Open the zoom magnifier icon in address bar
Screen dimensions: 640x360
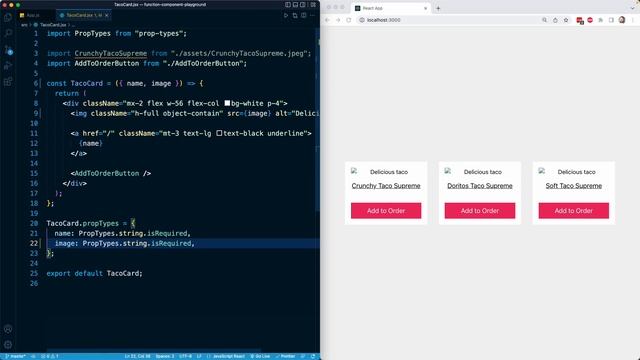(544, 20)
